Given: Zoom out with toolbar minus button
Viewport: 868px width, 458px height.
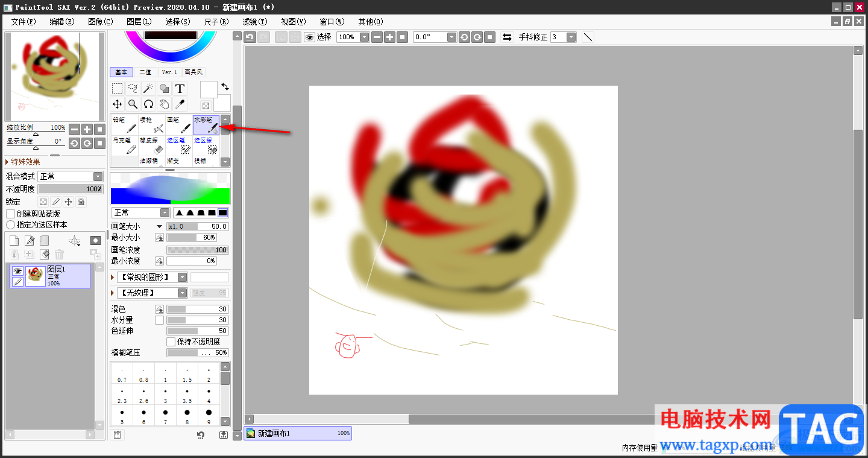Looking at the screenshot, I should 377,37.
